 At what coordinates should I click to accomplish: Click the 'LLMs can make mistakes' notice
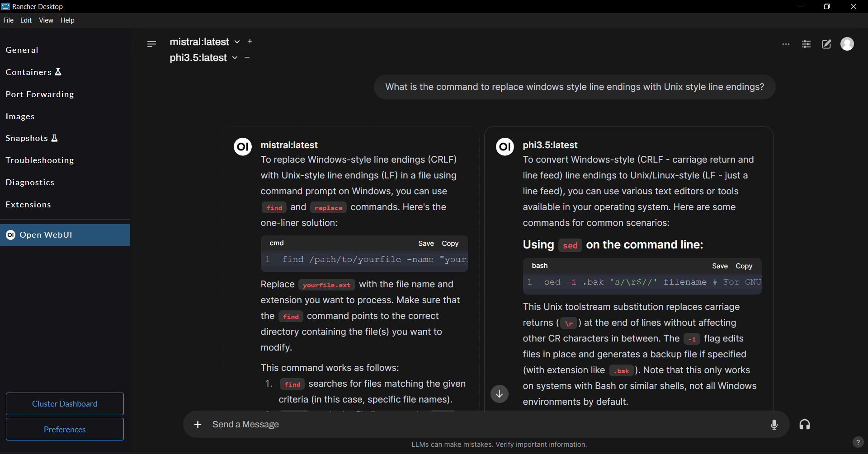[x=499, y=445]
